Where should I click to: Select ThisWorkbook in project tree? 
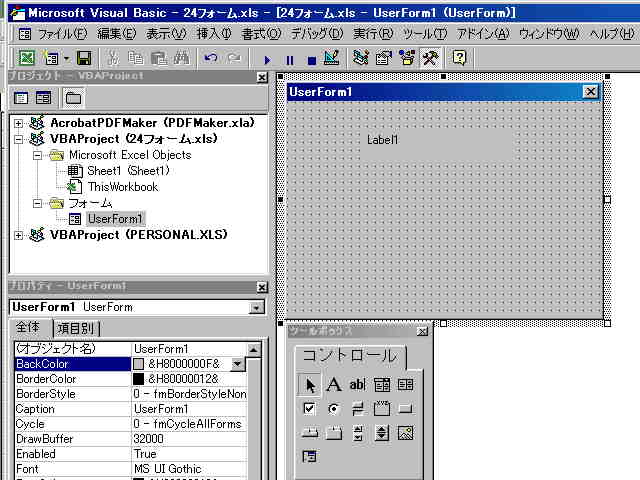pos(123,187)
